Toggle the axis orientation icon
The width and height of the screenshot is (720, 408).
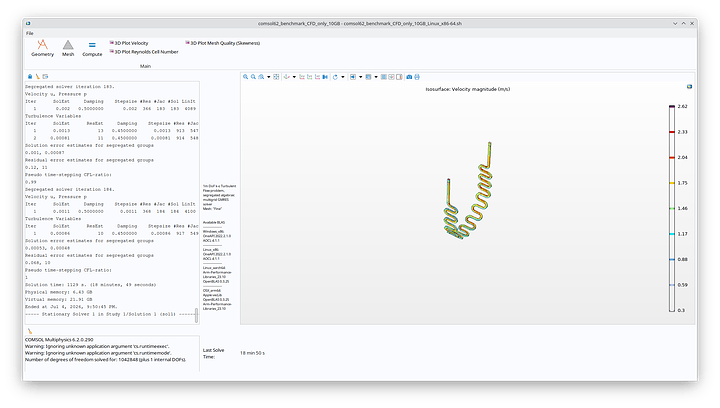point(391,77)
